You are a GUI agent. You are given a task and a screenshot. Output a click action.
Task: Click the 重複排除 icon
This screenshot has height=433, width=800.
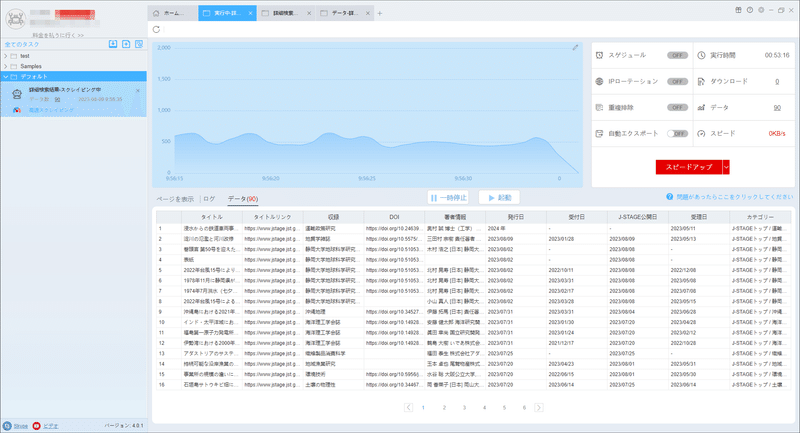599,108
